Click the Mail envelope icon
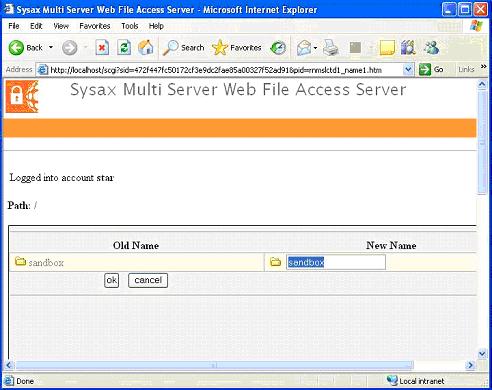 [304, 48]
